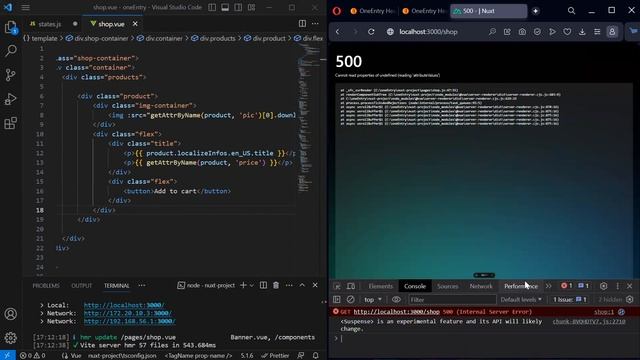640x360 pixels.
Task: Toggle the bottom panel layout button
Action: coord(225,7)
